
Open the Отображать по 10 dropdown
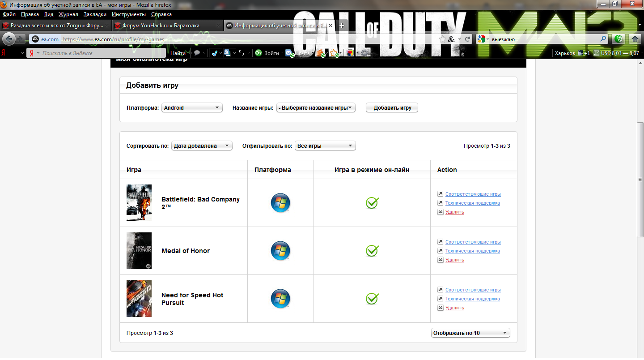[470, 333]
